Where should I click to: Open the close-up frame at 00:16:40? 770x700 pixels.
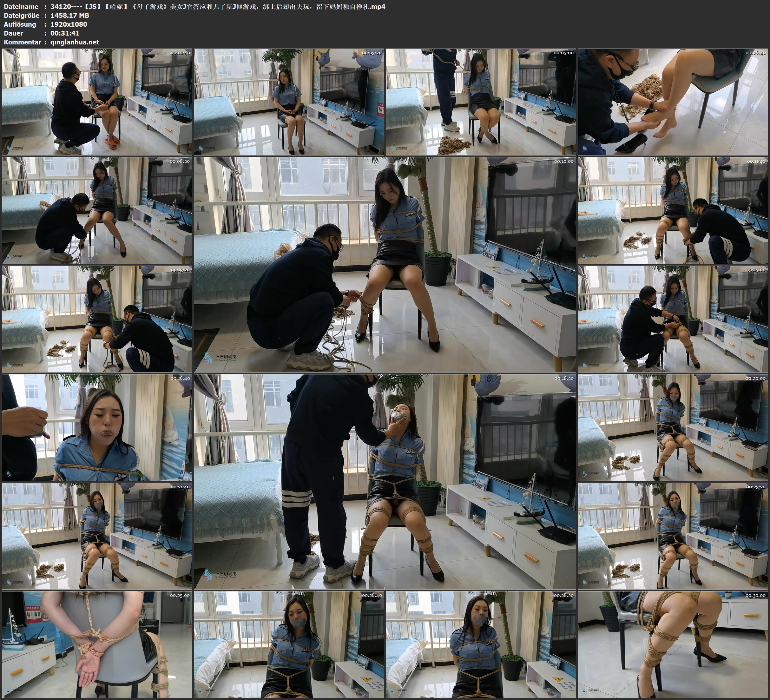tap(97, 427)
